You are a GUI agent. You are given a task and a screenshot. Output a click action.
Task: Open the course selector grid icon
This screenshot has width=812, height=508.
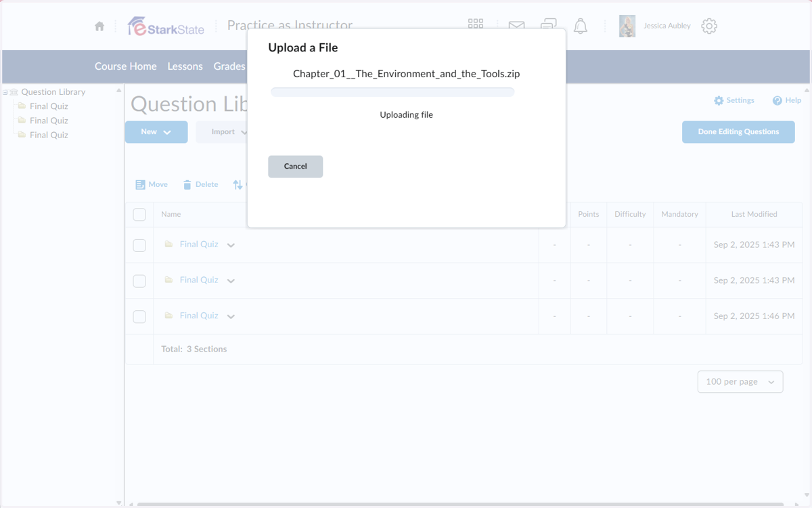pyautogui.click(x=476, y=24)
